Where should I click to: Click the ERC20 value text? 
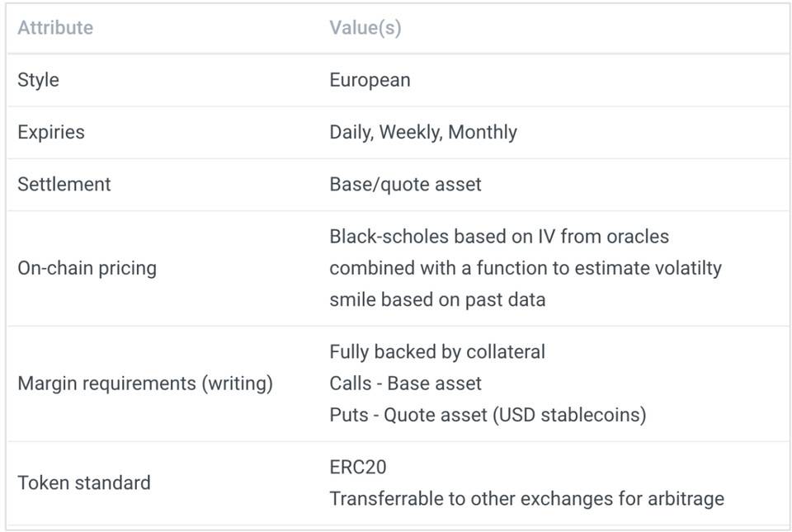click(357, 468)
